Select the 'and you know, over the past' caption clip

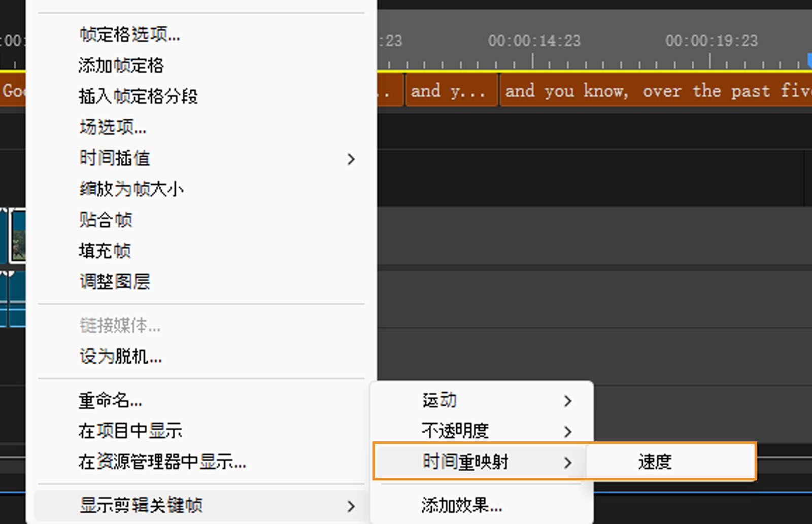tap(656, 91)
